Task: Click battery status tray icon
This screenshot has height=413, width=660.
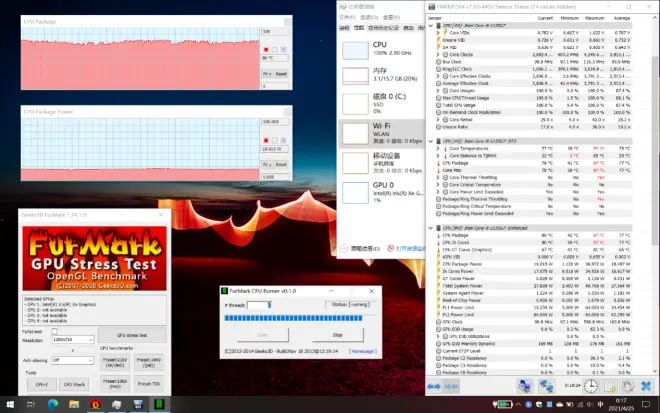Action: tap(503, 405)
